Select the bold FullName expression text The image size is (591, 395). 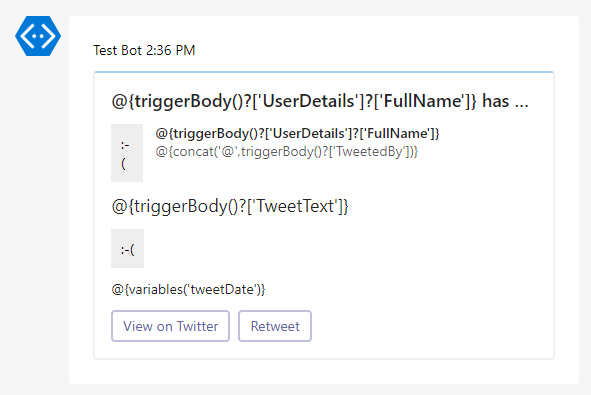[297, 133]
